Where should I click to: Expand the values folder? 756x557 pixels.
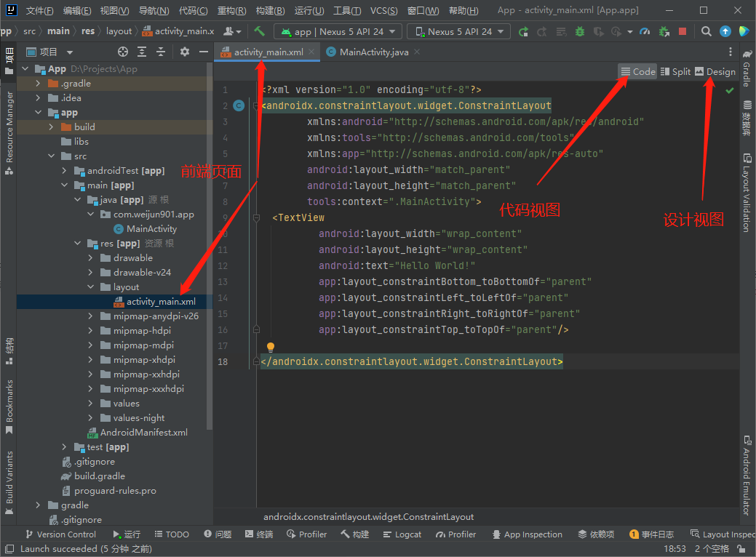click(x=91, y=404)
